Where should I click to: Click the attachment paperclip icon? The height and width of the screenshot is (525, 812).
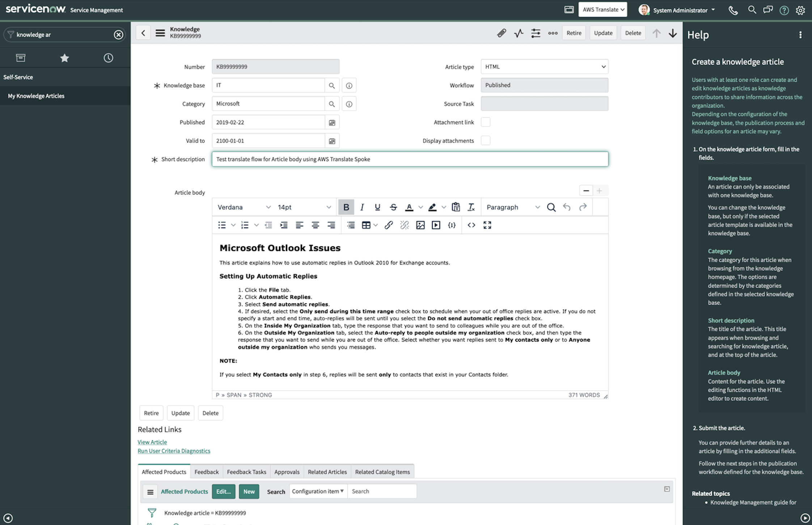tap(501, 33)
